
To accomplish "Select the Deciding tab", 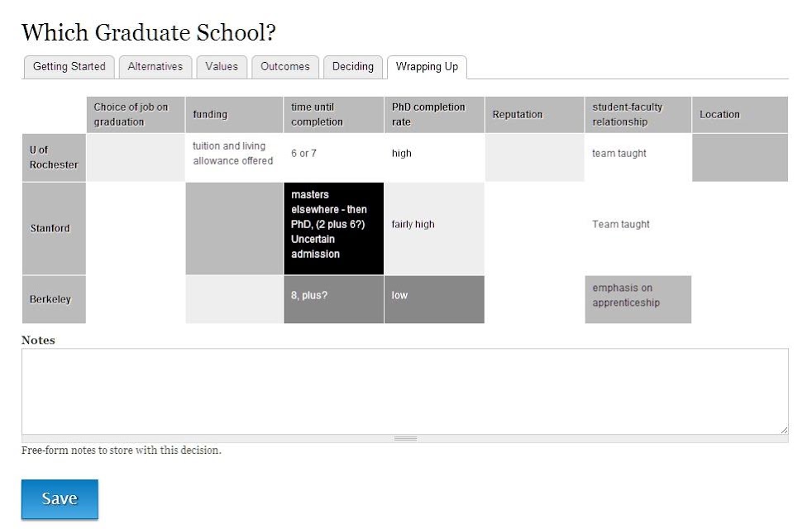I will [x=352, y=67].
